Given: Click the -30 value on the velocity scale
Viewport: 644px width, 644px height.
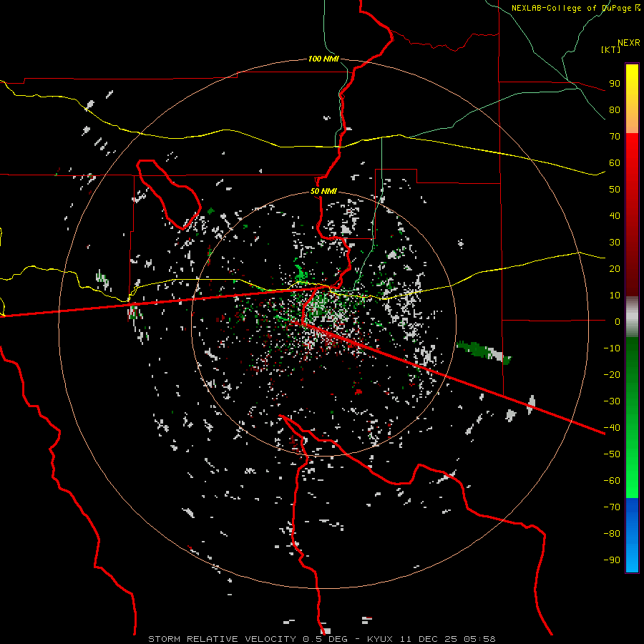Looking at the screenshot, I should click(x=612, y=401).
